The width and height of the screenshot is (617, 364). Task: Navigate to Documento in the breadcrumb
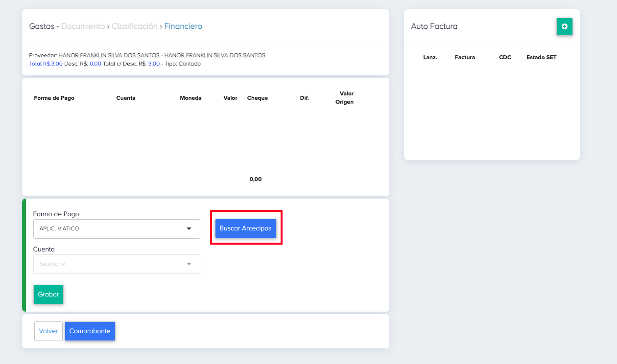click(x=83, y=26)
